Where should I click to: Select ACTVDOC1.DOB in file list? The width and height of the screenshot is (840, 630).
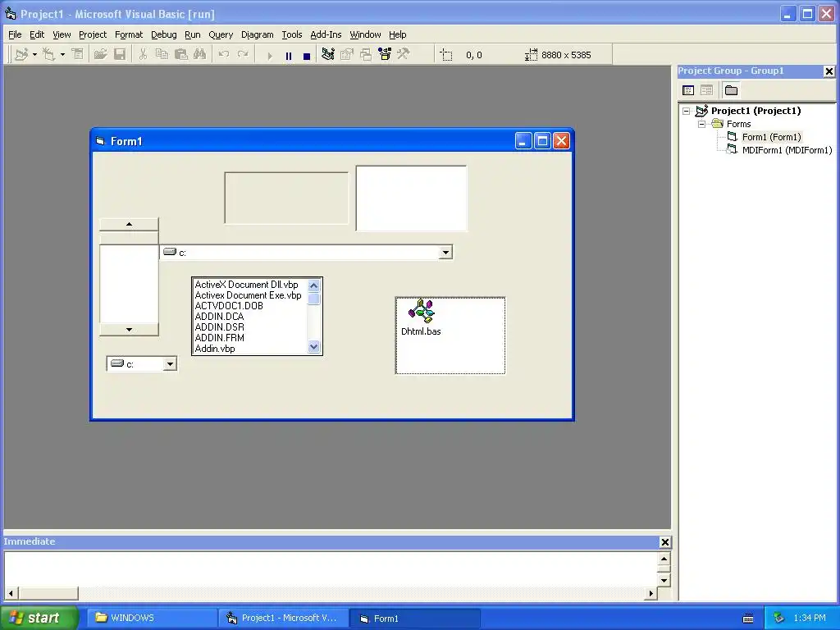229,306
